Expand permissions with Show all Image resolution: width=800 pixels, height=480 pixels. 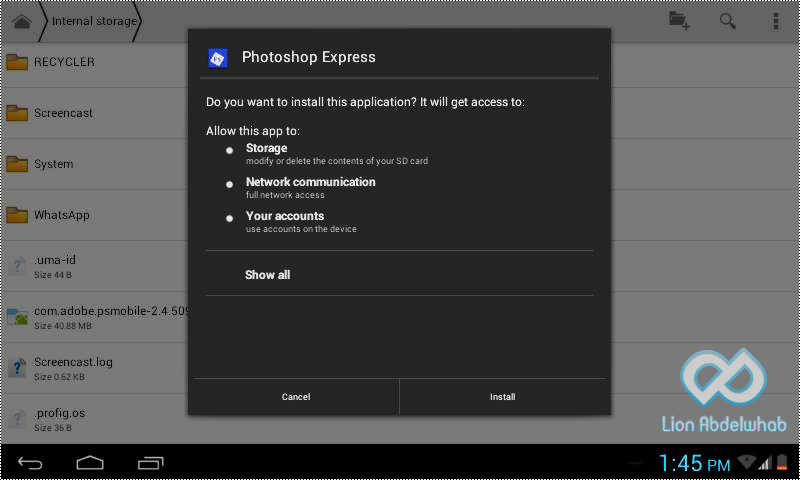tap(399, 274)
